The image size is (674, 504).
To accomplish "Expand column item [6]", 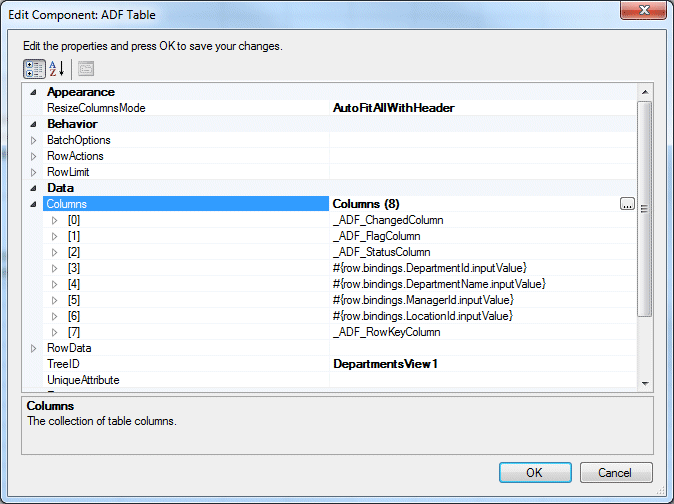I will coord(54,316).
